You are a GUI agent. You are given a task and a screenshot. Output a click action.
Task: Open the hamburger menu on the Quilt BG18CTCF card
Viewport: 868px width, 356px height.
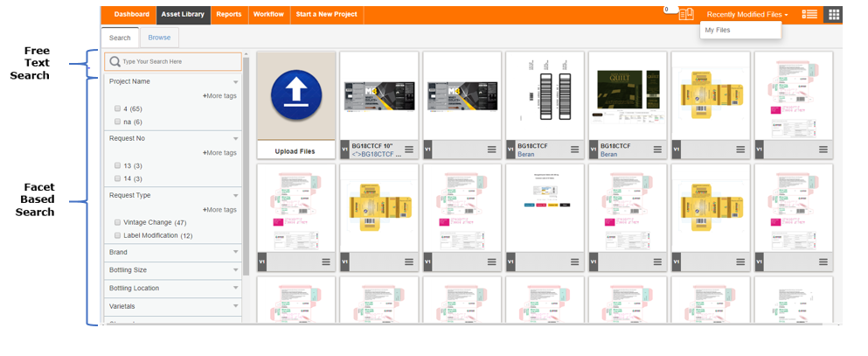click(657, 150)
